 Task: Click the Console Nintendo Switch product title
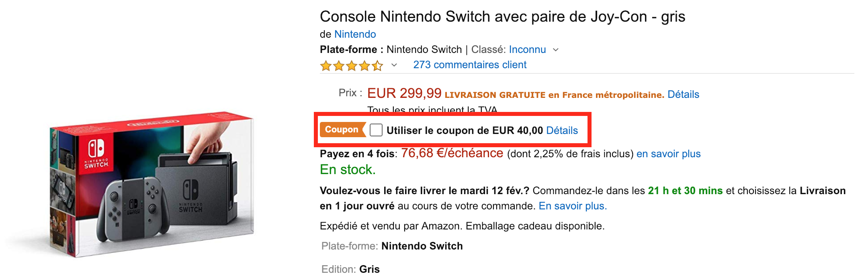502,17
